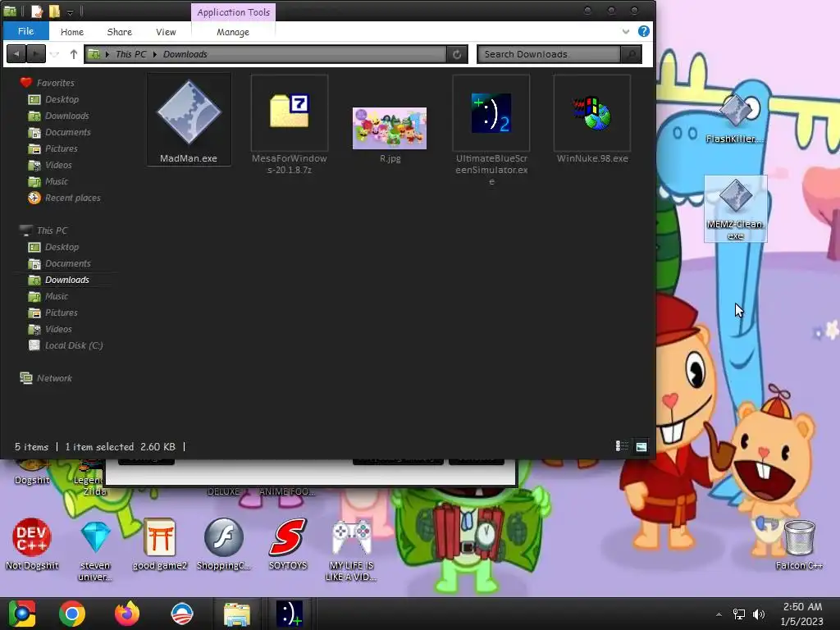840x630 pixels.
Task: Show hidden system tray icons
Action: [719, 614]
